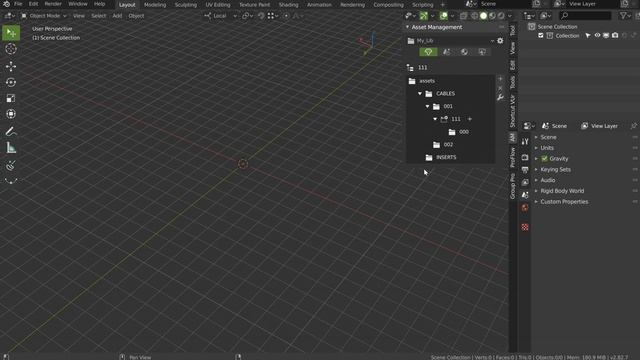Open the World properties tab icon
Viewport: 640px width, 360px height.
click(525, 208)
